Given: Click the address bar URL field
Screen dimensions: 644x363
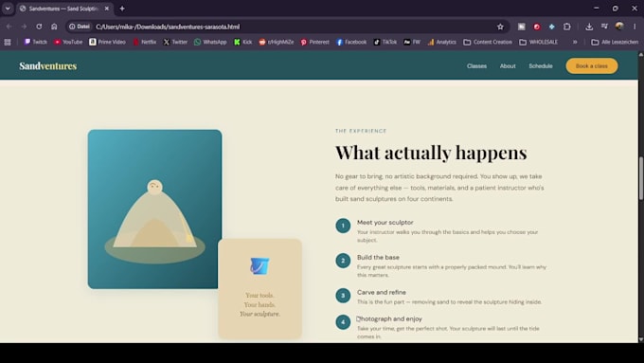Looking at the screenshot, I should pos(288,27).
